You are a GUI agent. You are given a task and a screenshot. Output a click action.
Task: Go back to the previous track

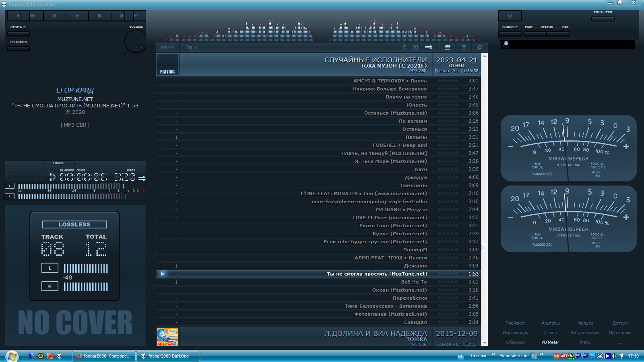33,16
